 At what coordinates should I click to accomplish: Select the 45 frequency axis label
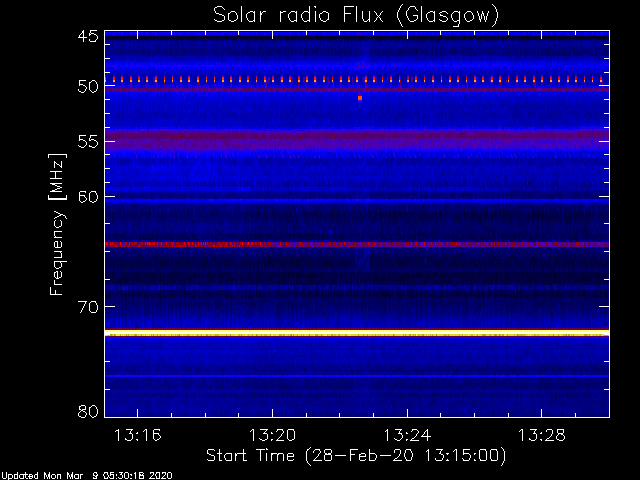coord(88,36)
